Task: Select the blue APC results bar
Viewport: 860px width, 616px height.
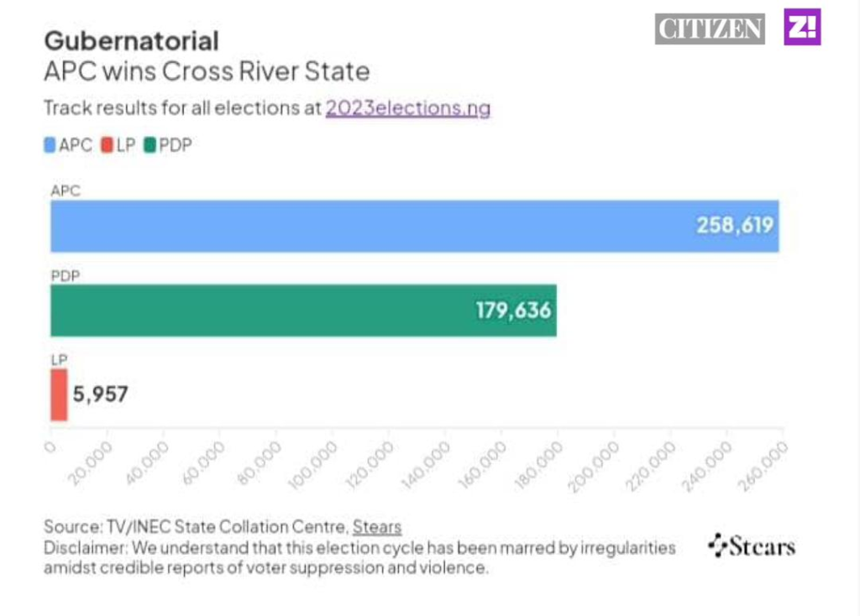Action: (x=370, y=226)
